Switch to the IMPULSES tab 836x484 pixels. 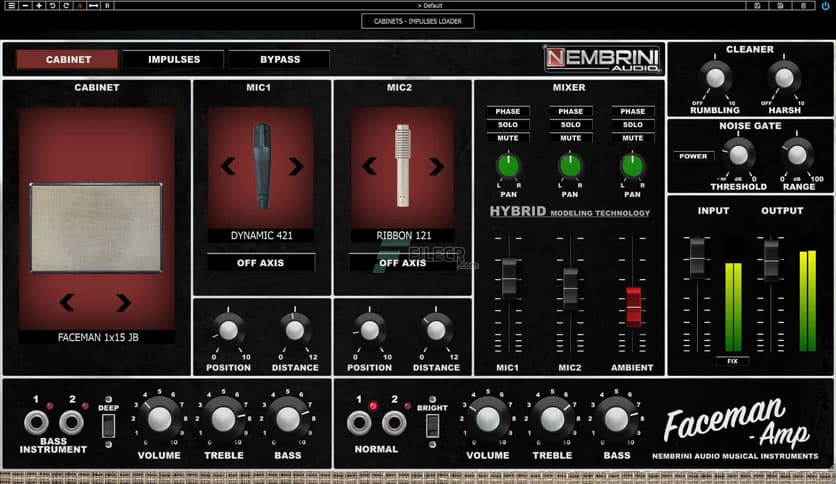click(x=174, y=59)
